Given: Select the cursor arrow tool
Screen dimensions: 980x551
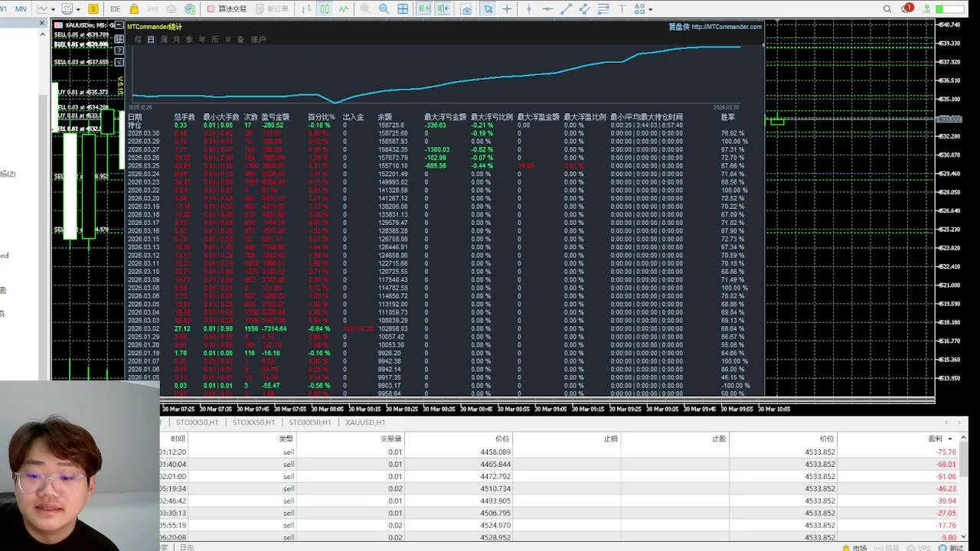Looking at the screenshot, I should point(488,9).
